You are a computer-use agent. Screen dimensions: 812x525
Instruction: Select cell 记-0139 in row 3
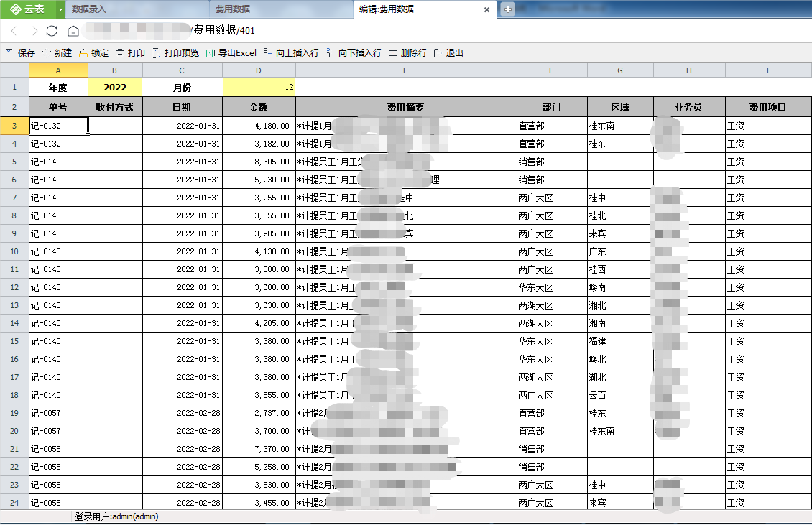coord(58,126)
